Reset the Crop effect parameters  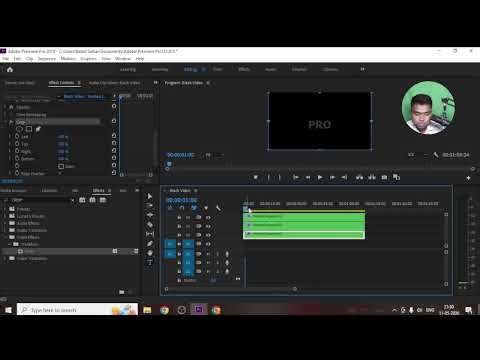[x=114, y=121]
